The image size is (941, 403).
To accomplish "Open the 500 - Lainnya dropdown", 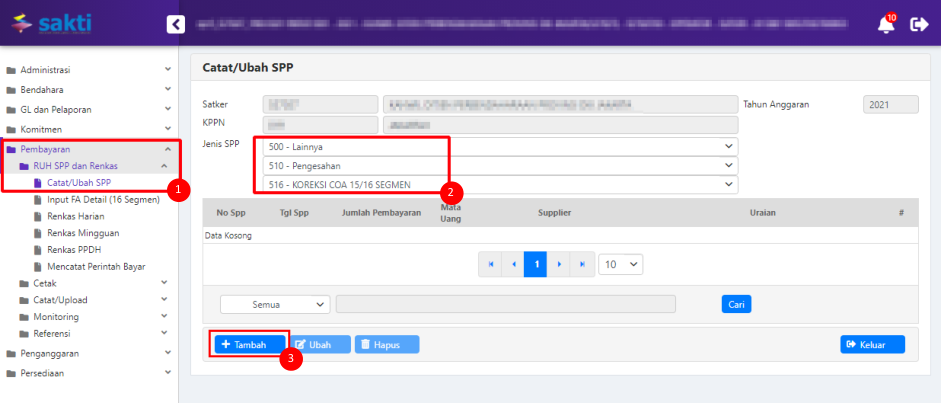I will click(498, 146).
